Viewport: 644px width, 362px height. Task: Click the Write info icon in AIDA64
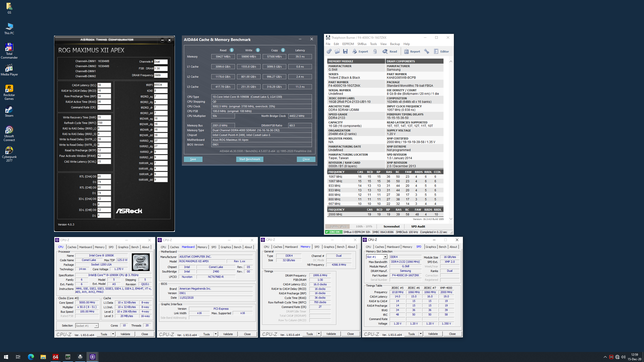(x=258, y=50)
